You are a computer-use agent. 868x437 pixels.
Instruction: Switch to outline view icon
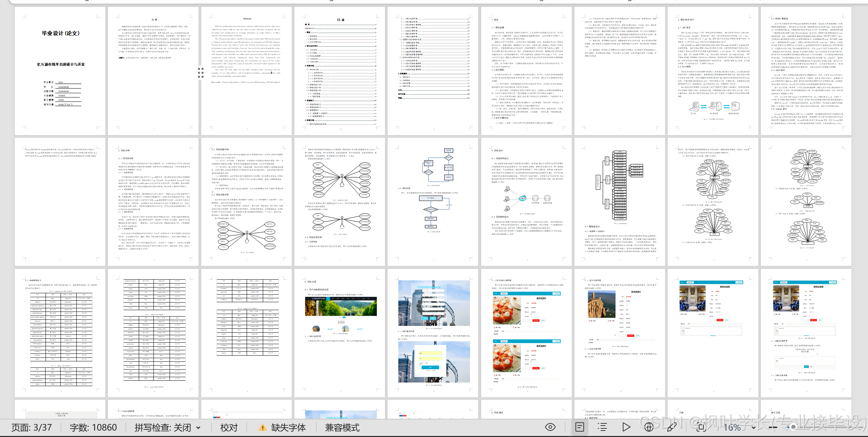[x=602, y=427]
